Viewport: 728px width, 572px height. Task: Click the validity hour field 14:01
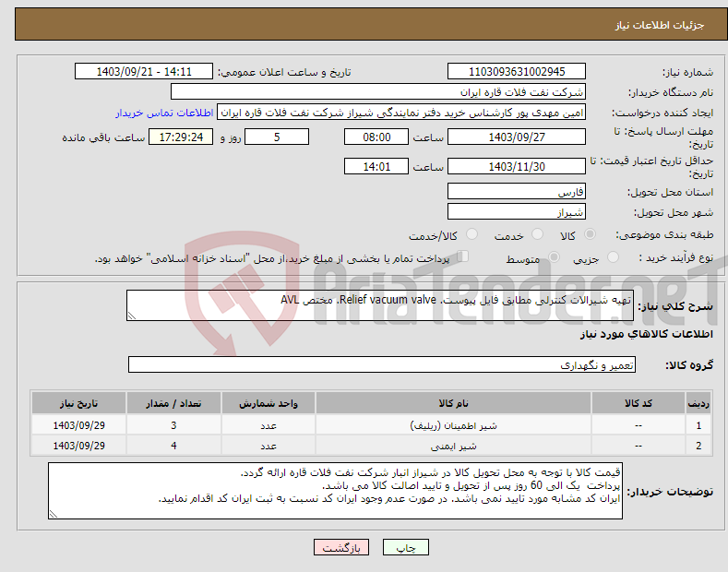(x=376, y=166)
